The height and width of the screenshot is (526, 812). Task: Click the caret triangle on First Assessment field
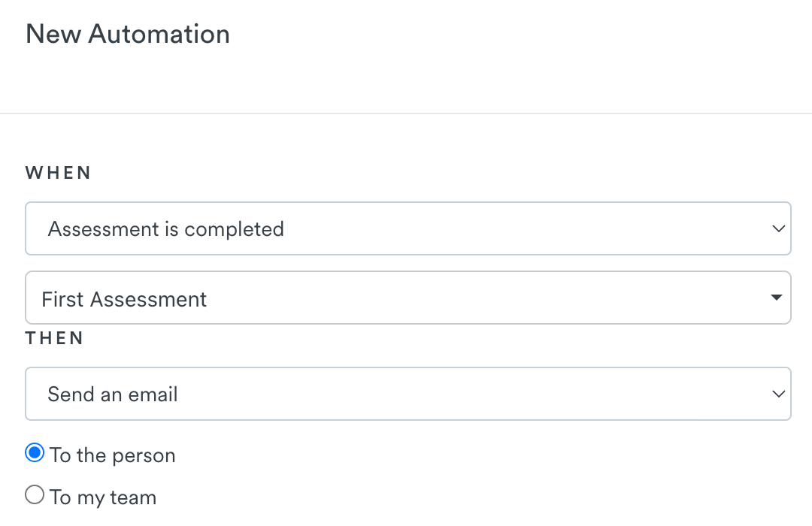(x=777, y=298)
